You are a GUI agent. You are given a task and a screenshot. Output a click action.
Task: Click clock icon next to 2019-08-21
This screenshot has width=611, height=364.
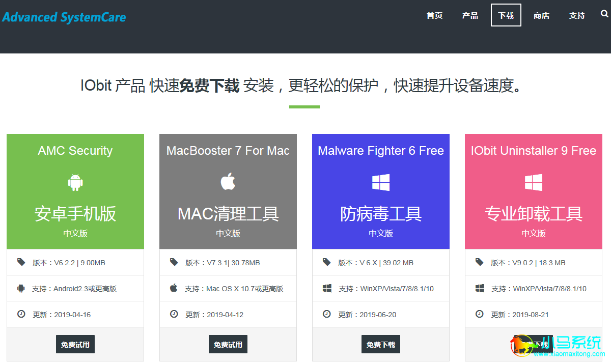coord(479,314)
